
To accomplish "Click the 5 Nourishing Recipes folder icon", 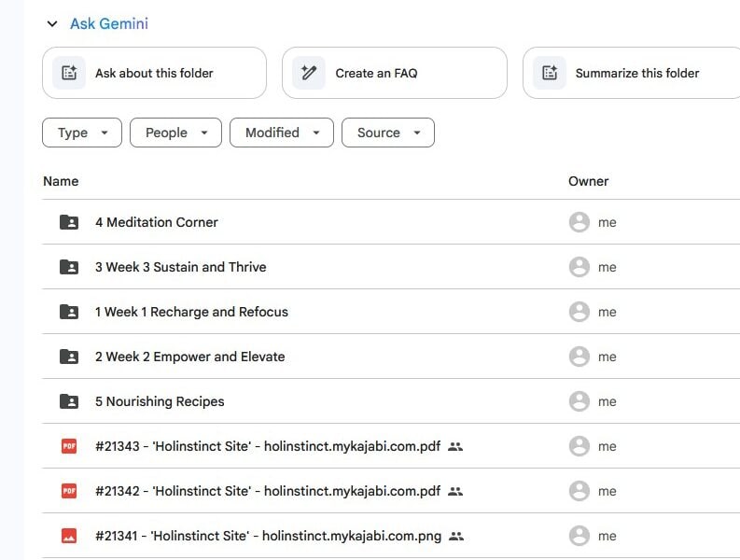I will [69, 401].
